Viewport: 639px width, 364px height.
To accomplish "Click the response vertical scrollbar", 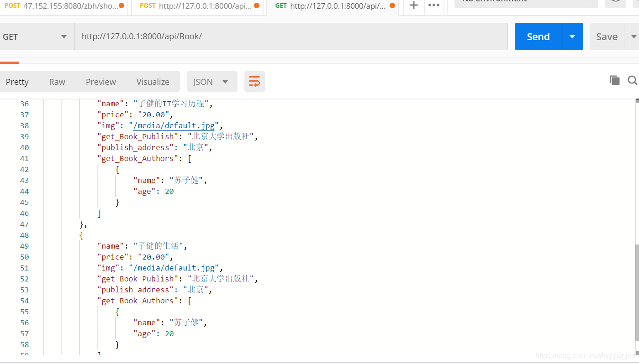I will (637, 292).
